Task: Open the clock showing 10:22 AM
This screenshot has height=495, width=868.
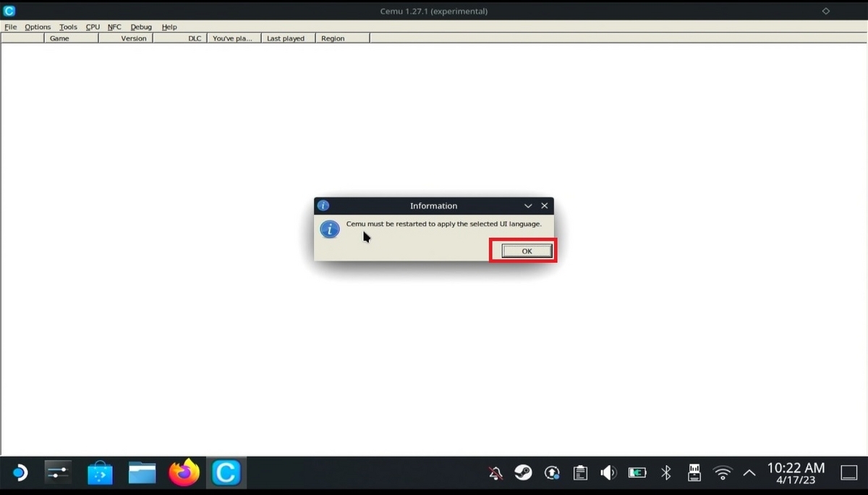Action: pyautogui.click(x=796, y=473)
